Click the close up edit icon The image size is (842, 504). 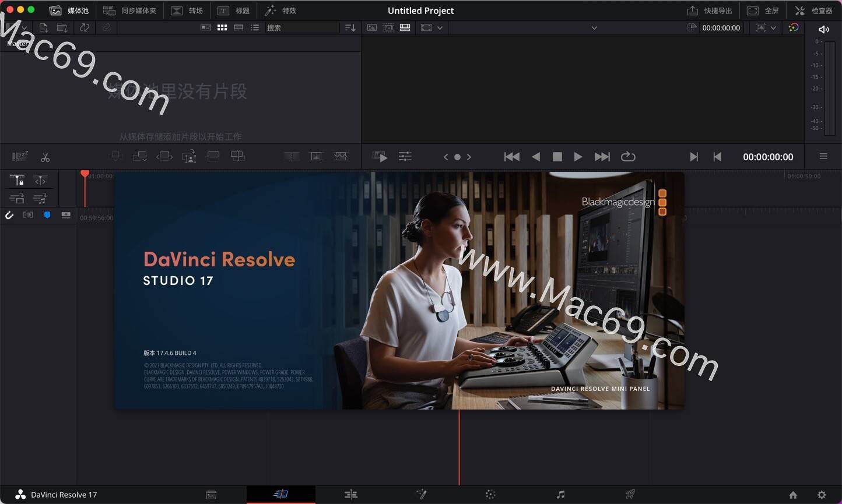(189, 156)
